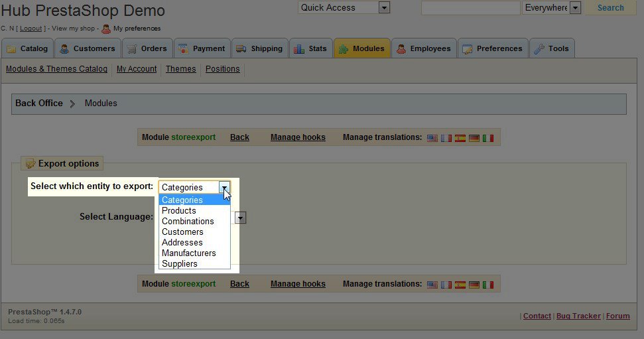Click the US flag in top translations row
This screenshot has height=339, width=644.
[x=432, y=138]
